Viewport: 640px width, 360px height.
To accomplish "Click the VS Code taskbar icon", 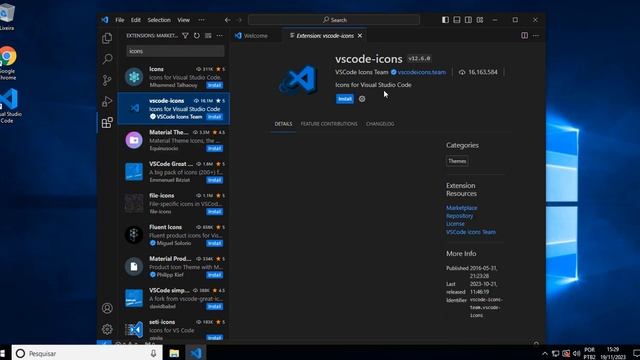I will click(x=196, y=353).
